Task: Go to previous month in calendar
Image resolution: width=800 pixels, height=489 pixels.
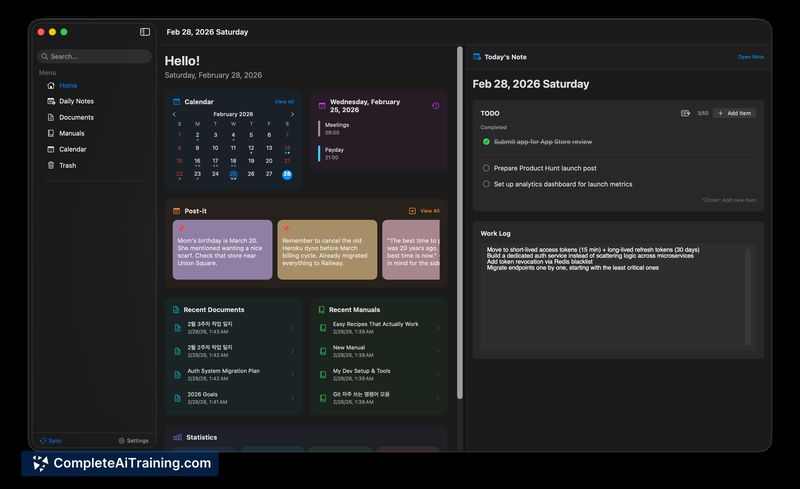Action: [x=174, y=114]
